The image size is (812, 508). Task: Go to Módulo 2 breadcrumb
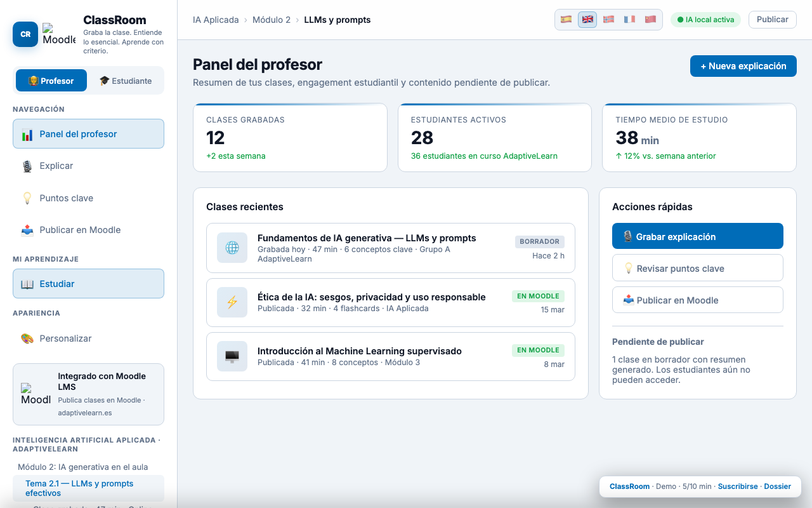coord(272,20)
